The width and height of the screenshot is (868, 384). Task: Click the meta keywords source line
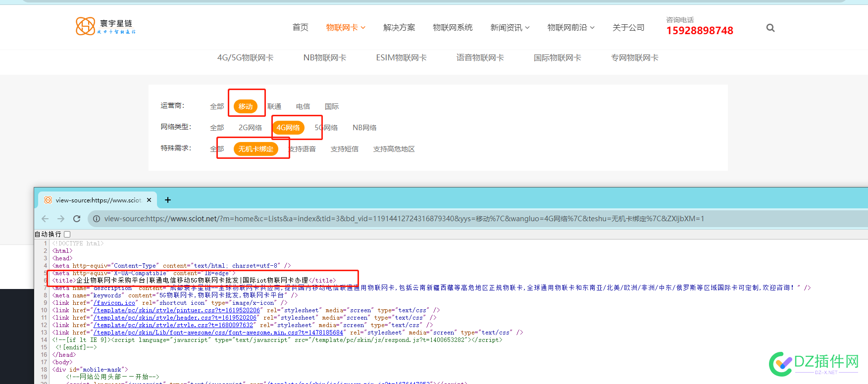click(x=175, y=295)
